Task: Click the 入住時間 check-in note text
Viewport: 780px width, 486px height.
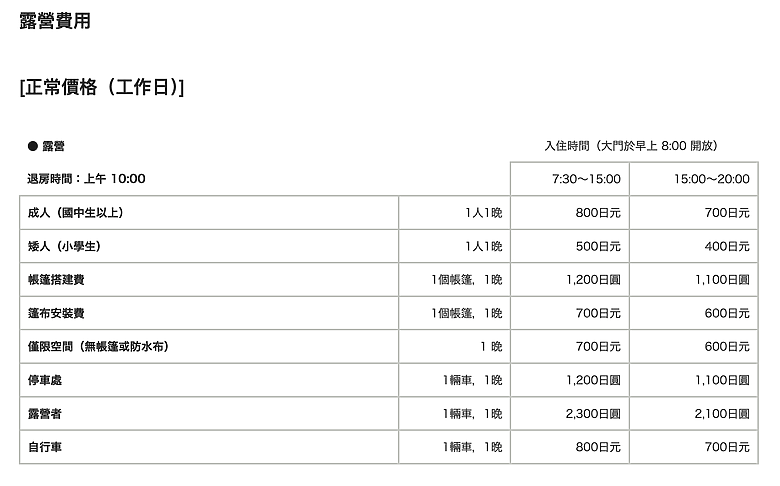Action: (631, 146)
